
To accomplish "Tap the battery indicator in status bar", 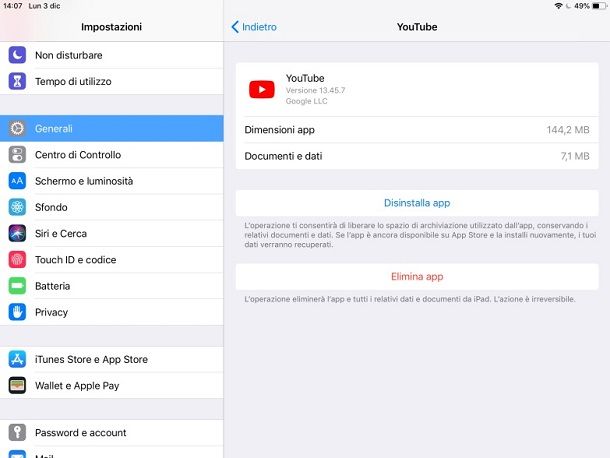I will tap(599, 6).
